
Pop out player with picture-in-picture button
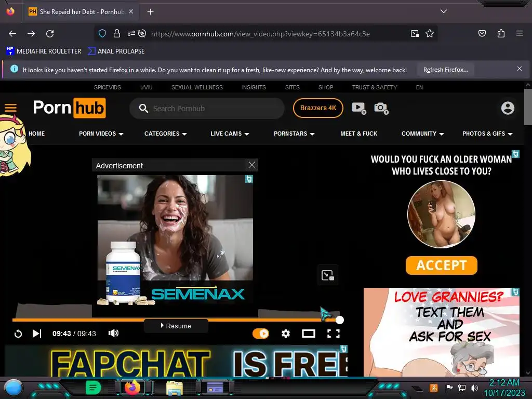[x=328, y=275]
